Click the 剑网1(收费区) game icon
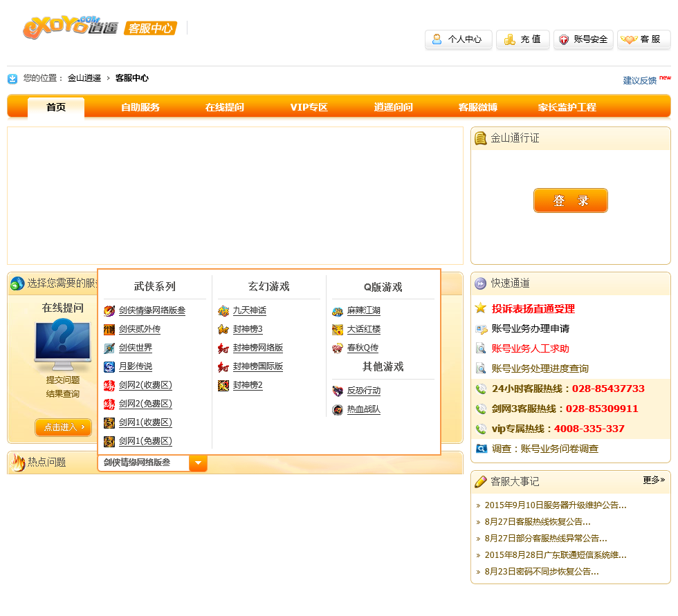Image resolution: width=678 pixels, height=616 pixels. 109,422
